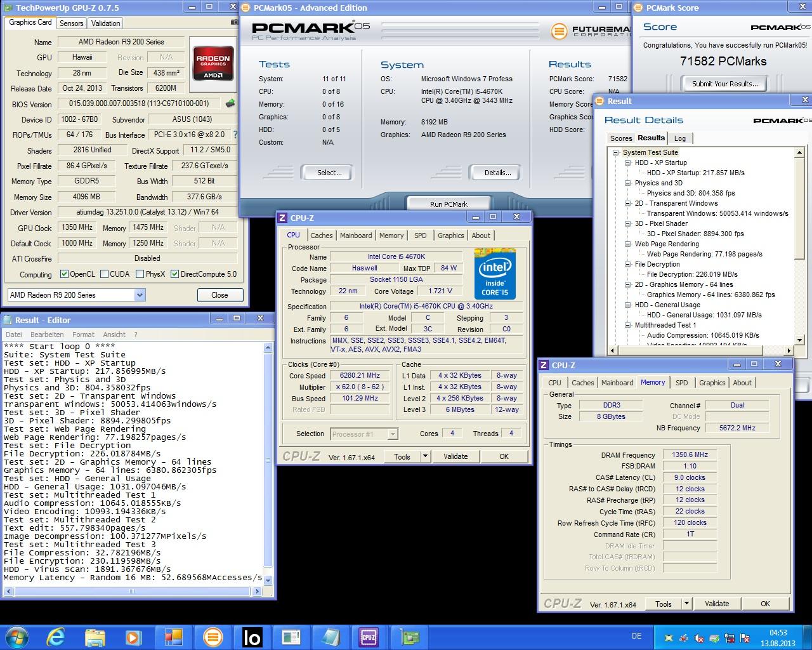Screen dimensions: 812x650
Task: Open the Caches tab in CPU-Z CPU window
Action: pos(322,235)
